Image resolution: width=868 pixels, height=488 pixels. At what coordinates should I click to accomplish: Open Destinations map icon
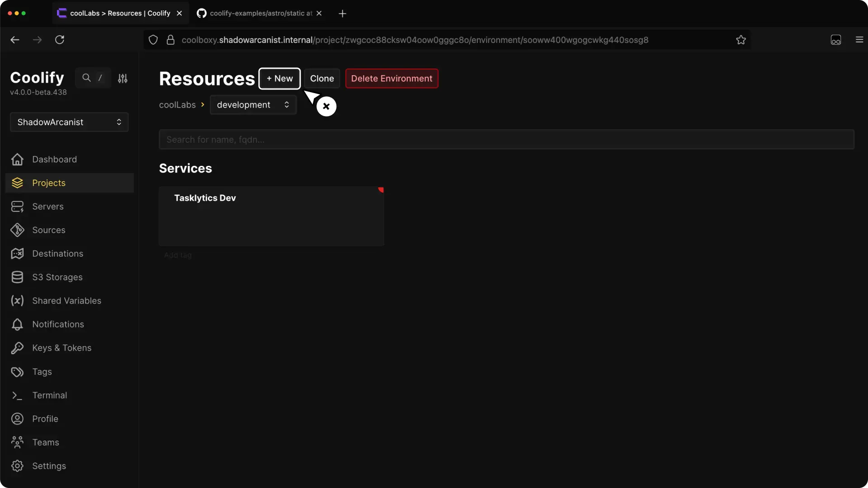tap(17, 253)
